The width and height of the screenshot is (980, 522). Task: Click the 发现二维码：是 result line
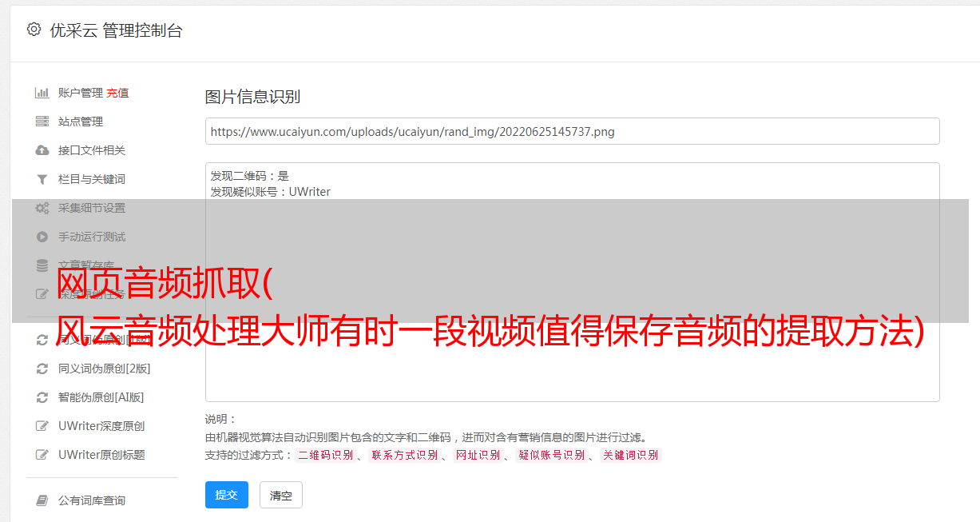click(249, 176)
